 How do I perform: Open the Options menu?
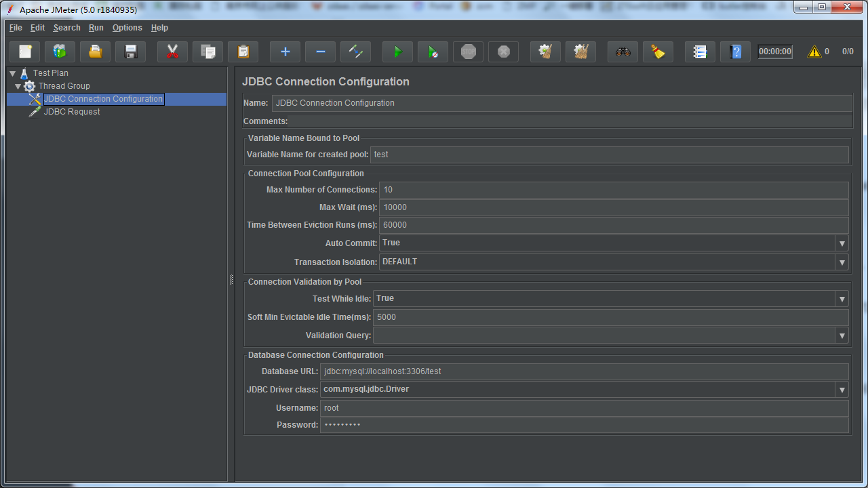pyautogui.click(x=127, y=28)
